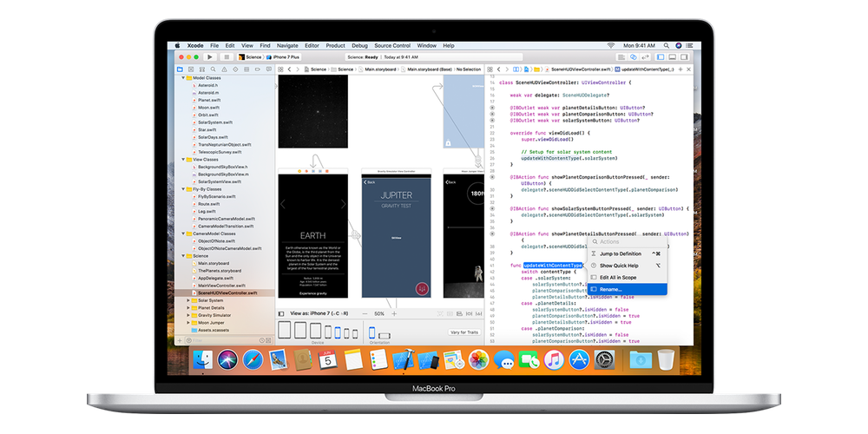This screenshot has width=868, height=434.
Task: Collapse the View Classes group
Action: pos(183,160)
